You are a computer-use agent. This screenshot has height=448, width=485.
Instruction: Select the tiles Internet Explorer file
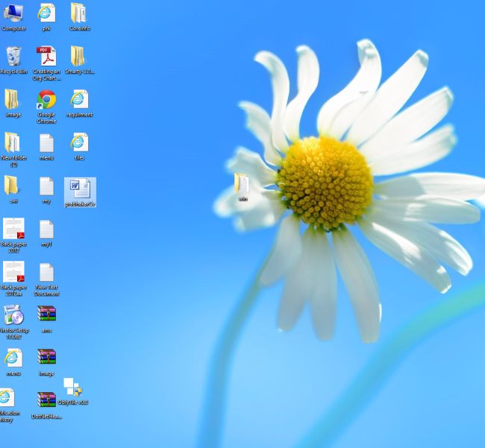(x=80, y=147)
